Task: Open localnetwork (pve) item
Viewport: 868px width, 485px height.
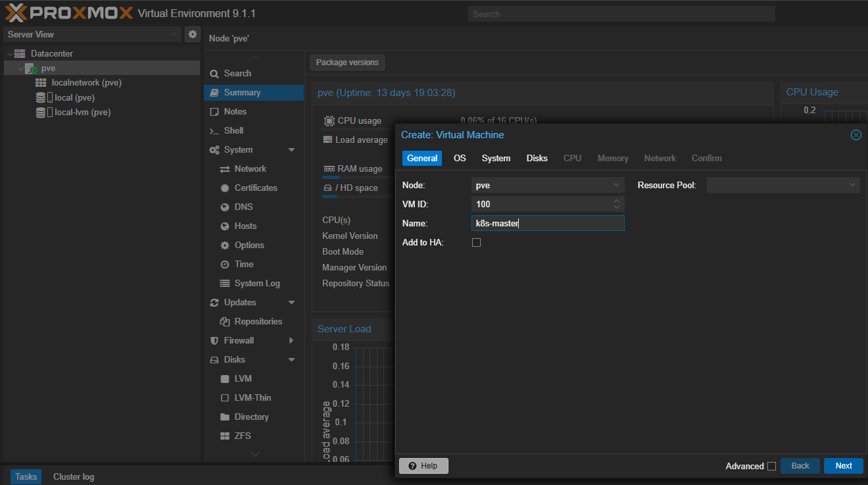Action: click(86, 83)
